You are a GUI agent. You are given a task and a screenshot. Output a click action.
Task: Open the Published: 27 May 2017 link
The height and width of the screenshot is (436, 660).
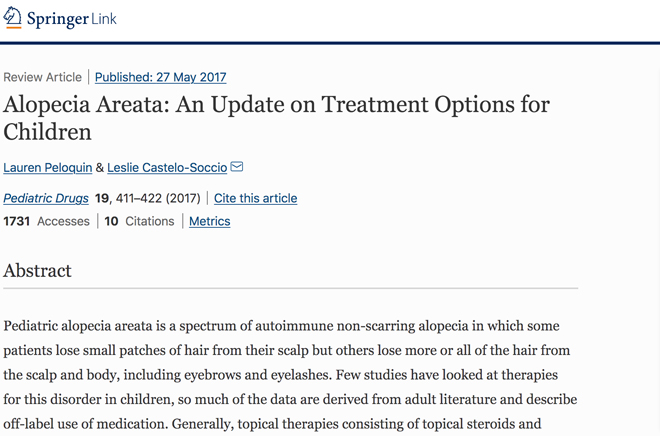[160, 77]
